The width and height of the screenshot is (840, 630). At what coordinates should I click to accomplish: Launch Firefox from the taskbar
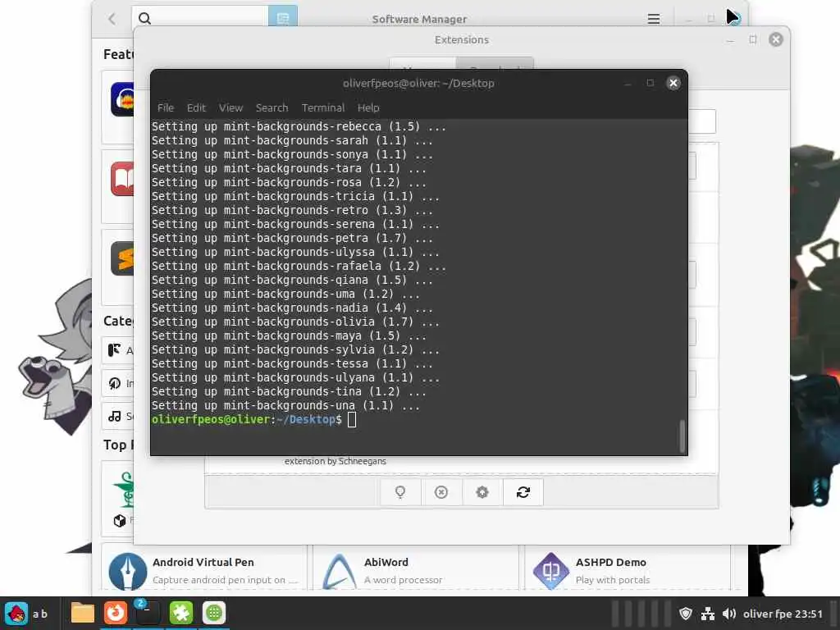(x=115, y=614)
